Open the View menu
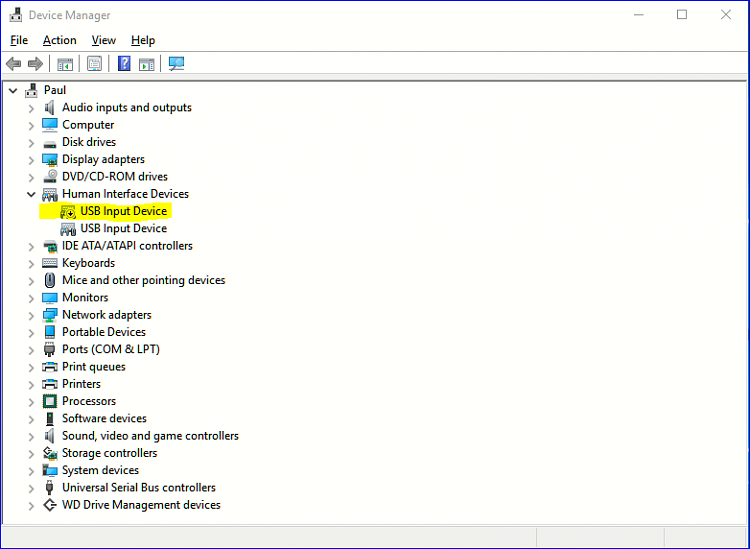 tap(104, 40)
